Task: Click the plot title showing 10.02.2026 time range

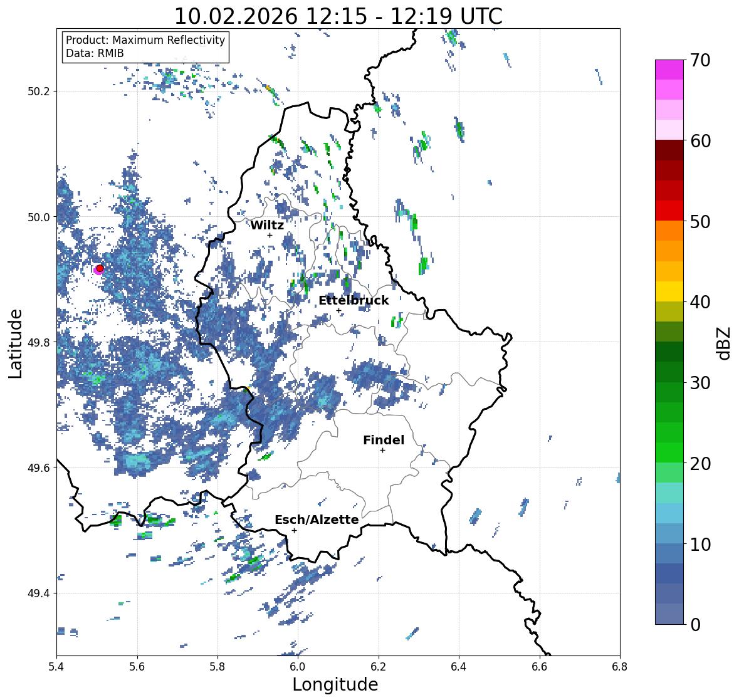Action: coord(338,16)
